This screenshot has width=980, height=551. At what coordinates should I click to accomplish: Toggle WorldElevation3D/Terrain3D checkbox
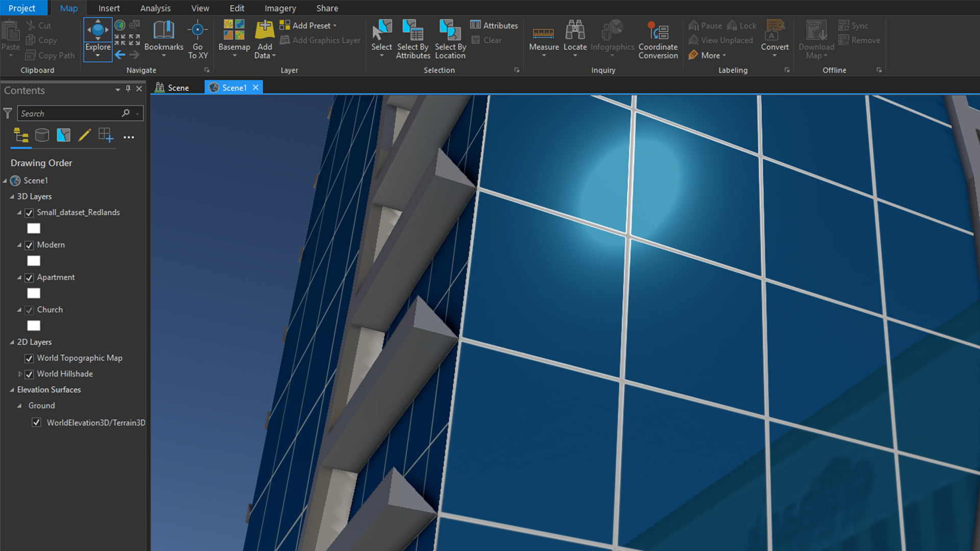[x=37, y=422]
